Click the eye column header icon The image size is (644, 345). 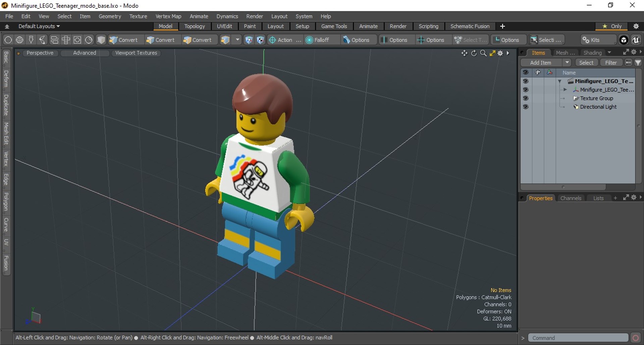[526, 72]
